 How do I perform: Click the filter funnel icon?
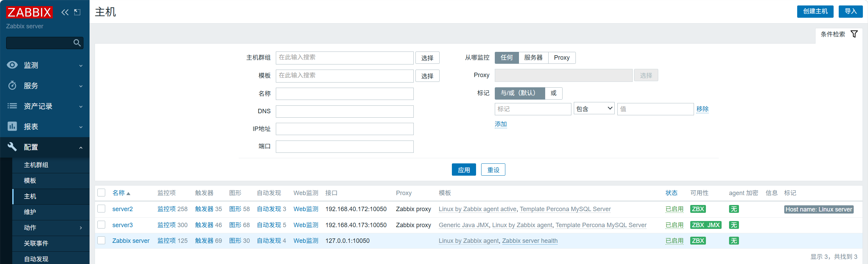tap(854, 34)
